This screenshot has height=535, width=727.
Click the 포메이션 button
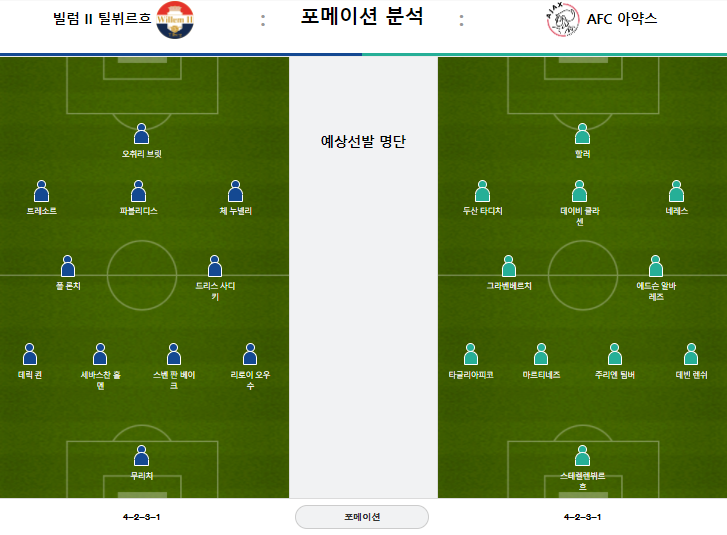tap(362, 516)
